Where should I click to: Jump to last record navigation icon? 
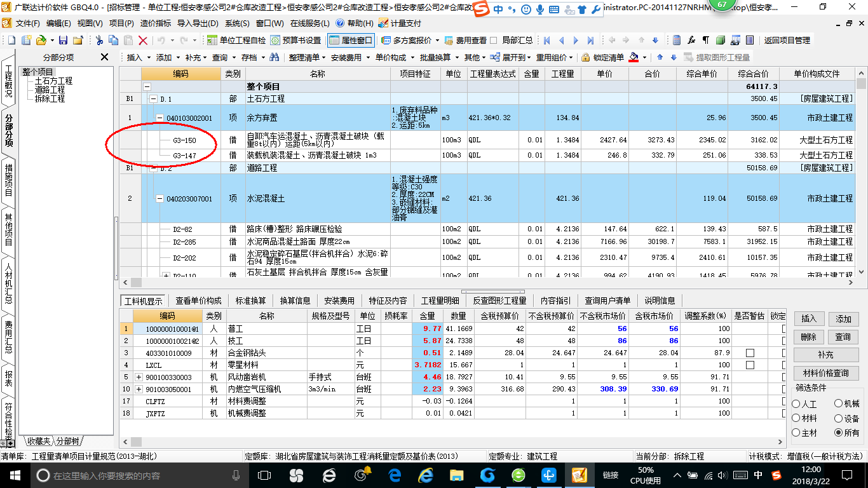(591, 40)
